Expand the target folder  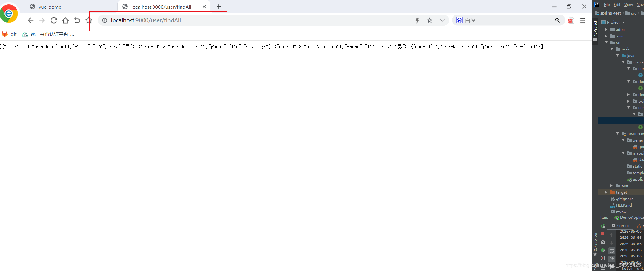point(606,192)
